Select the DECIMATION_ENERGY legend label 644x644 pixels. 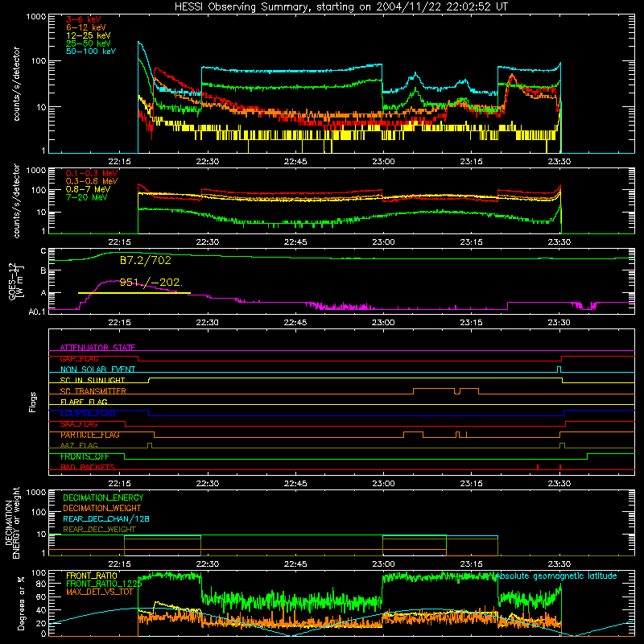pos(103,497)
